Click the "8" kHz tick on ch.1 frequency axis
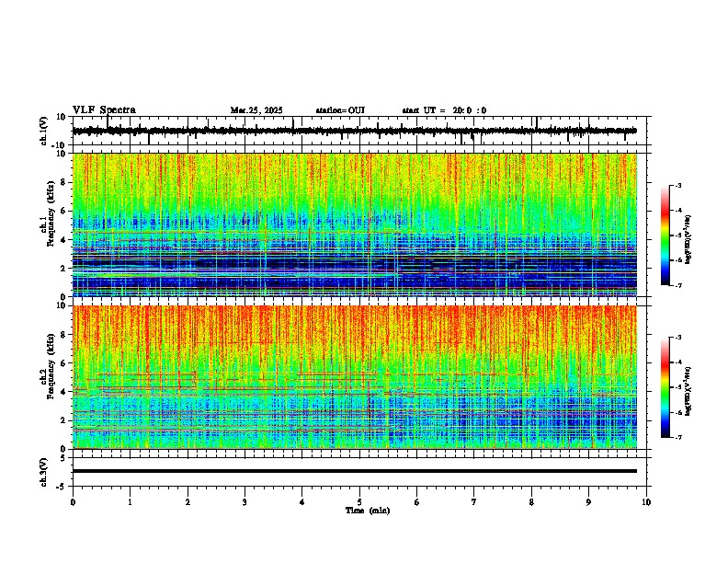 coord(63,182)
